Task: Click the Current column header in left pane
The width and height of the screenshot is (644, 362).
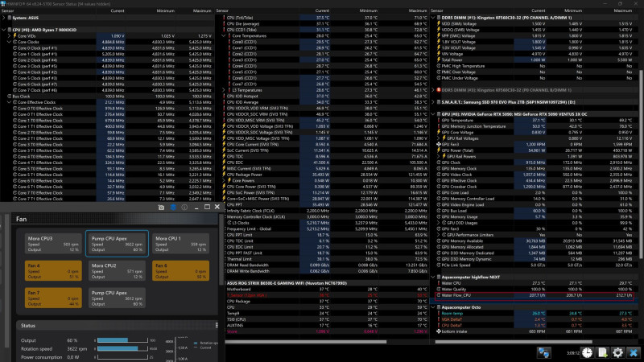Action: (x=118, y=10)
